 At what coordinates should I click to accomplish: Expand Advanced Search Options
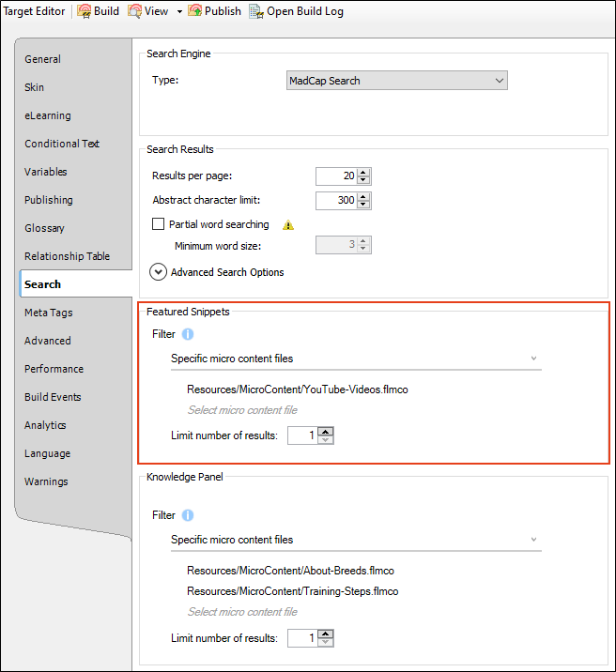tap(158, 272)
